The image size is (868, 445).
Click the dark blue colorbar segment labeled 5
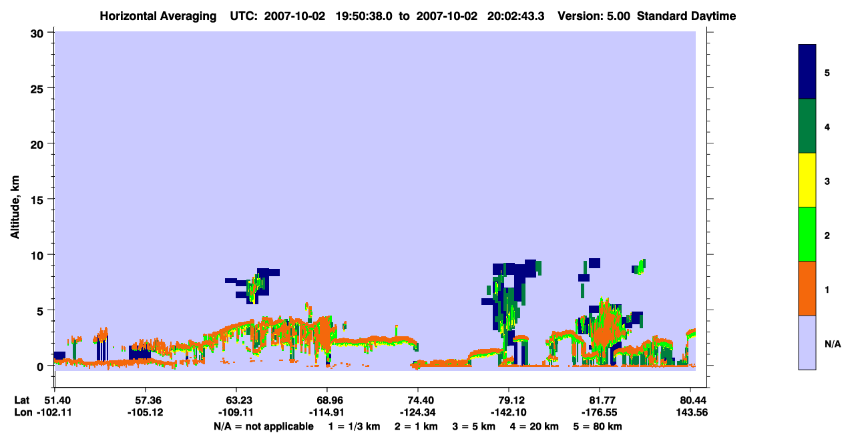click(x=807, y=72)
